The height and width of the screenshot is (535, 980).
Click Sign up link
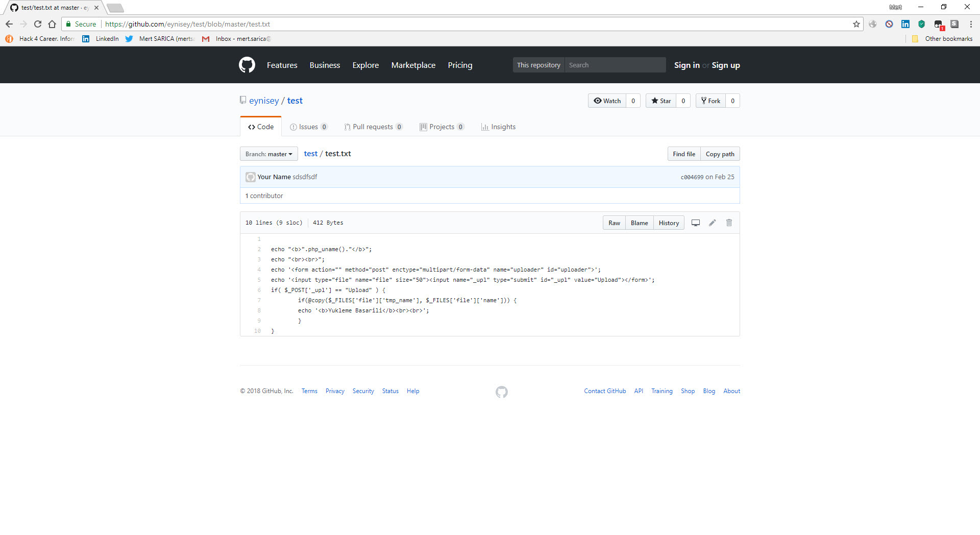pos(725,65)
